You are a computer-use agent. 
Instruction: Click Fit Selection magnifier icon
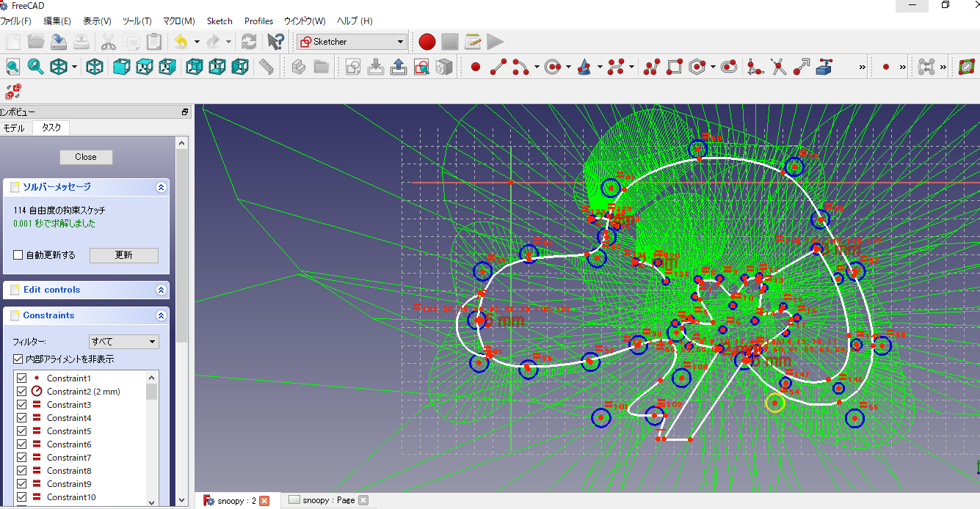pyautogui.click(x=36, y=67)
